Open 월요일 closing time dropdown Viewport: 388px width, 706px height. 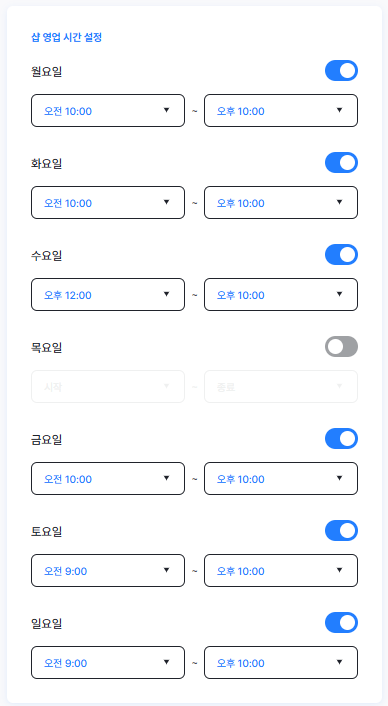[x=281, y=110]
